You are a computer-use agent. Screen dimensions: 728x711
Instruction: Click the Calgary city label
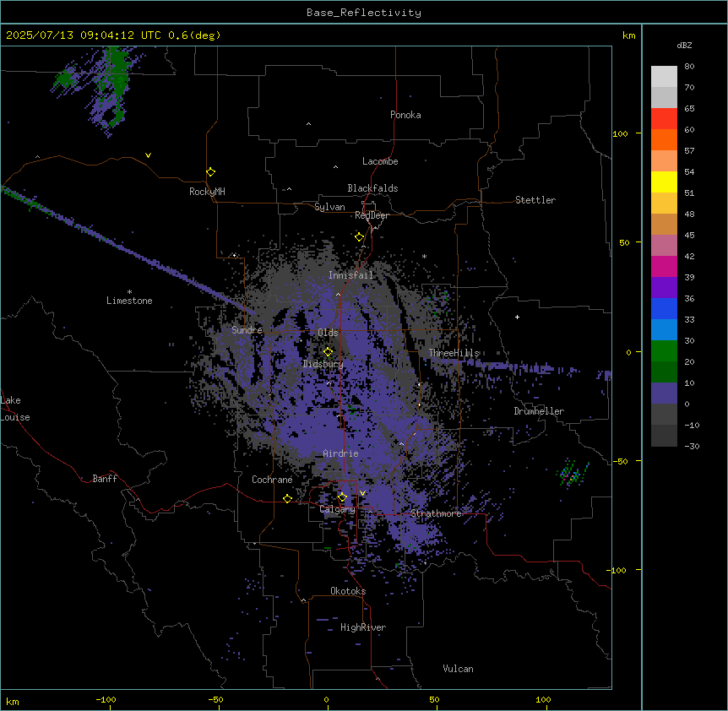[338, 509]
